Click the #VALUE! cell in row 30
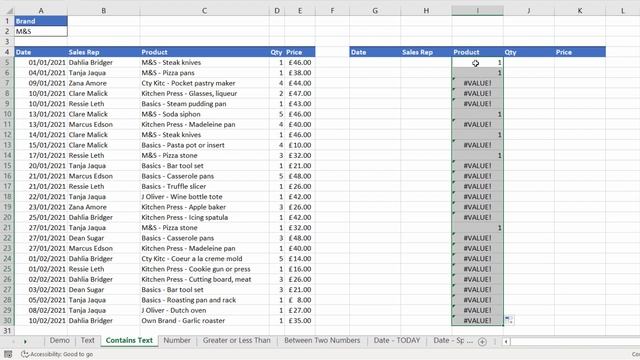Viewport: 640px width, 360px height. [x=477, y=321]
